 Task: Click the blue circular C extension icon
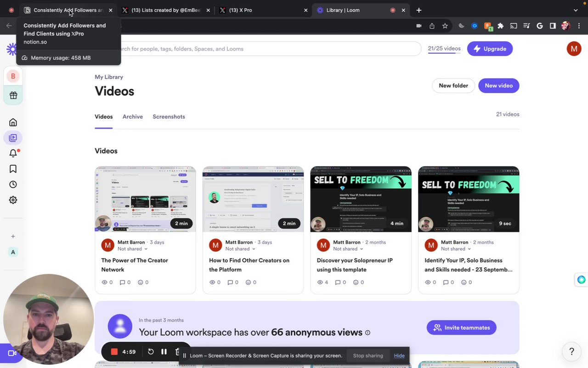[x=475, y=26]
